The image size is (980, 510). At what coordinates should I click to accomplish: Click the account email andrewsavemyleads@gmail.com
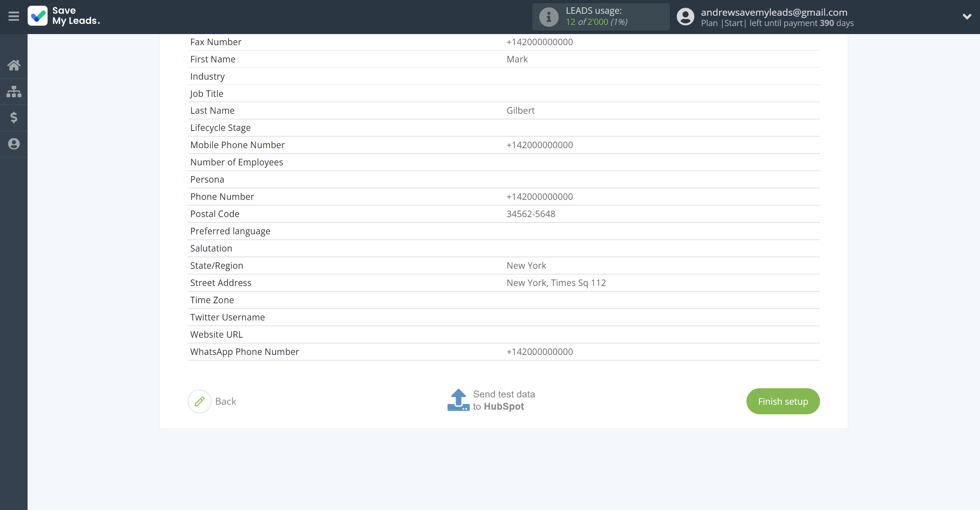point(774,12)
